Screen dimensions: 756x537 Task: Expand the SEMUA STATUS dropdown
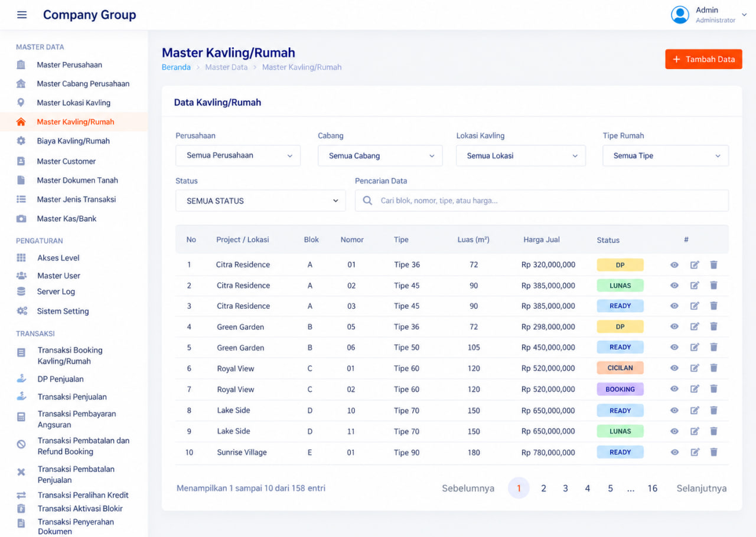260,201
